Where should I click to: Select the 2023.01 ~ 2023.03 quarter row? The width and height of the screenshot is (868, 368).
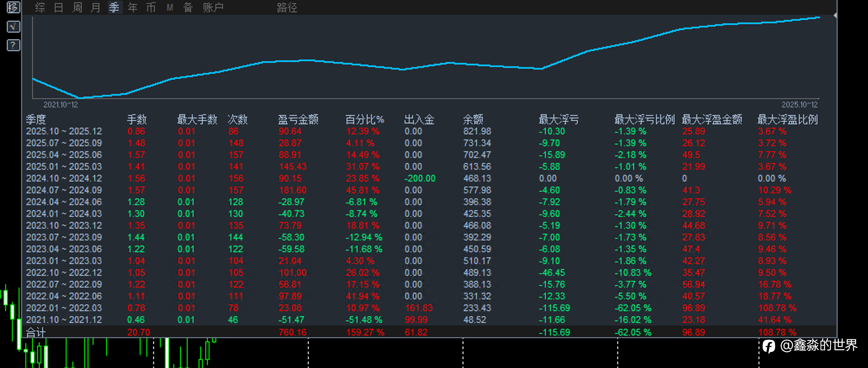tap(429, 261)
